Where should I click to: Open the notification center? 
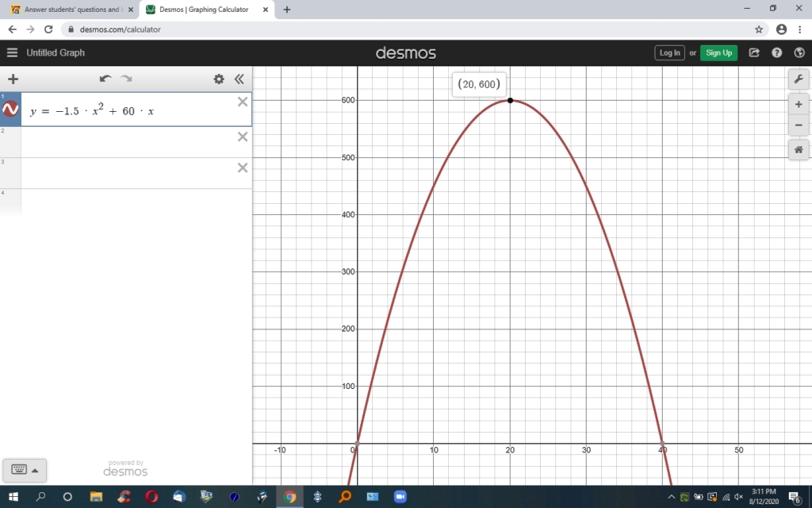(x=795, y=498)
